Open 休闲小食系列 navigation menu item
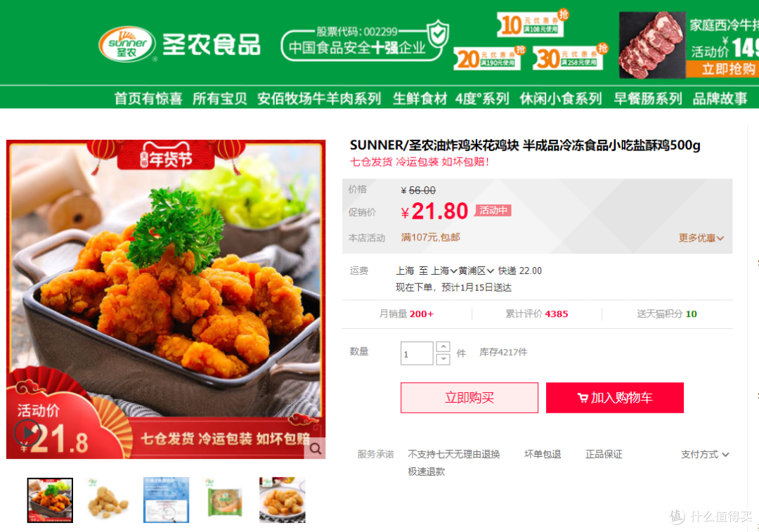759x532 pixels. click(x=561, y=98)
